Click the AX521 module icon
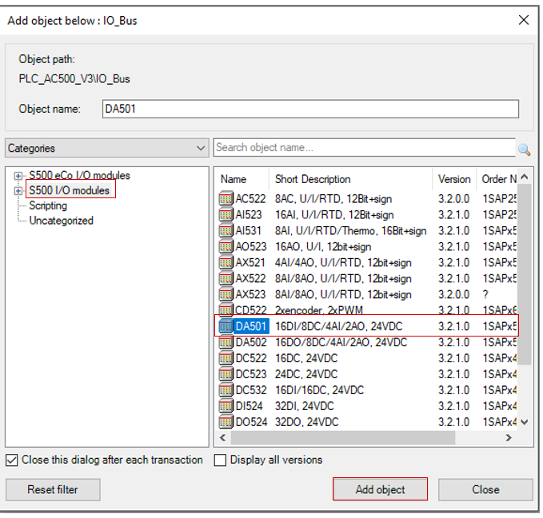The height and width of the screenshot is (518, 543). click(x=226, y=263)
